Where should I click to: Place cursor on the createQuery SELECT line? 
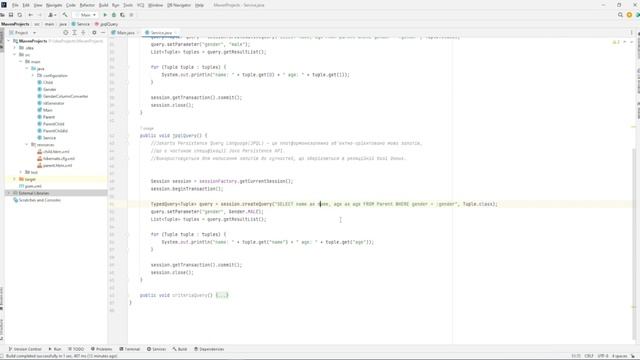tap(324, 204)
